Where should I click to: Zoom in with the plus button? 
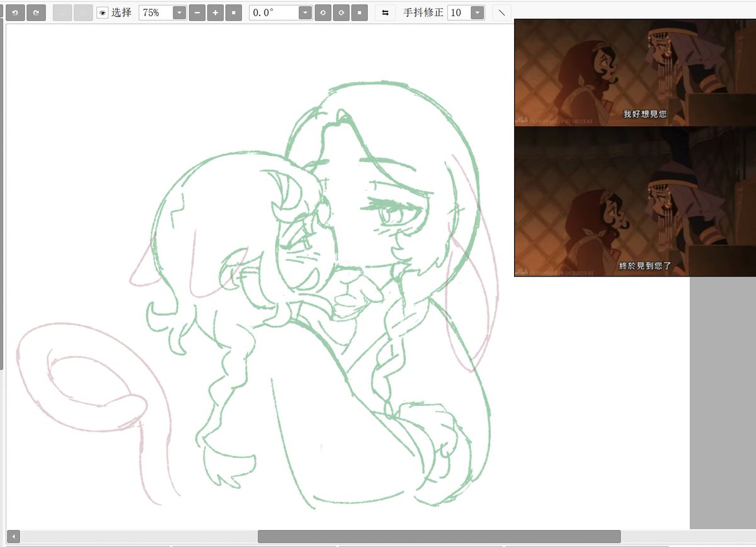coord(215,13)
